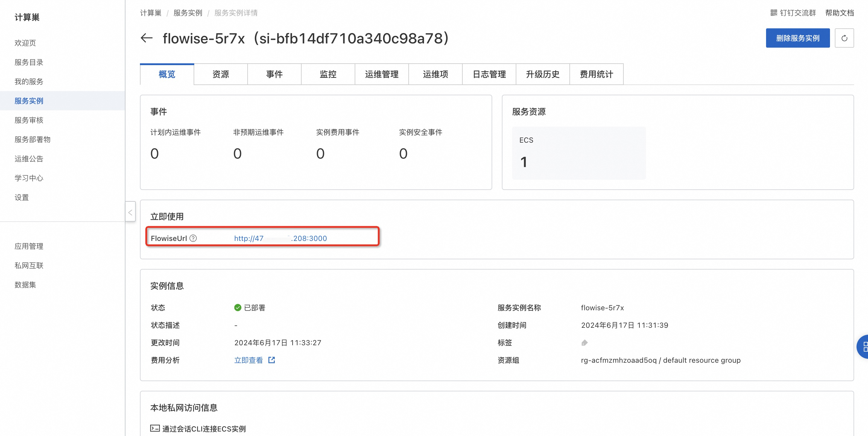Open the FlowiseUrl address link
The image size is (868, 436).
click(280, 238)
